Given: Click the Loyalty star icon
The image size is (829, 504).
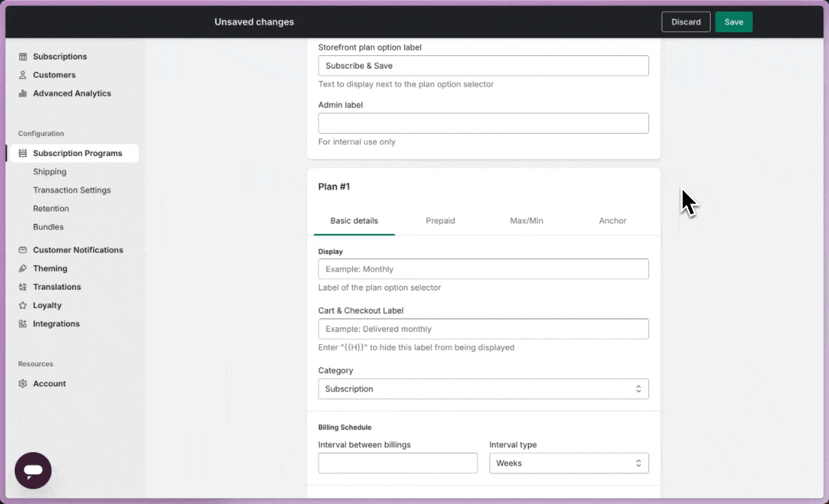Looking at the screenshot, I should [22, 305].
